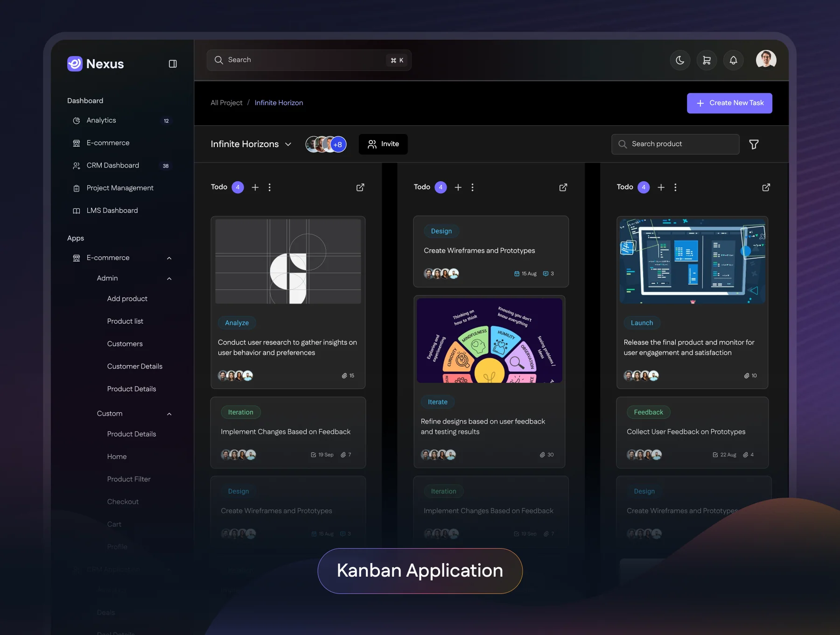
Task: Open first Todo column in new window
Action: (360, 187)
